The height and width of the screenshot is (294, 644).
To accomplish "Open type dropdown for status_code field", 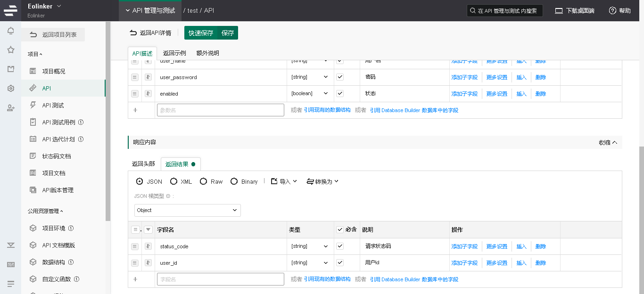I will coord(310,246).
